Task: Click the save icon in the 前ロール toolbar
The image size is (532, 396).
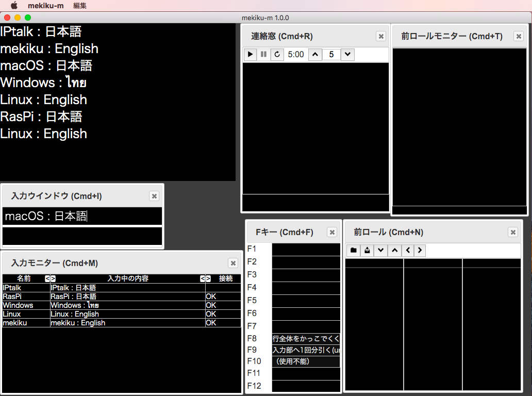Action: coord(367,250)
